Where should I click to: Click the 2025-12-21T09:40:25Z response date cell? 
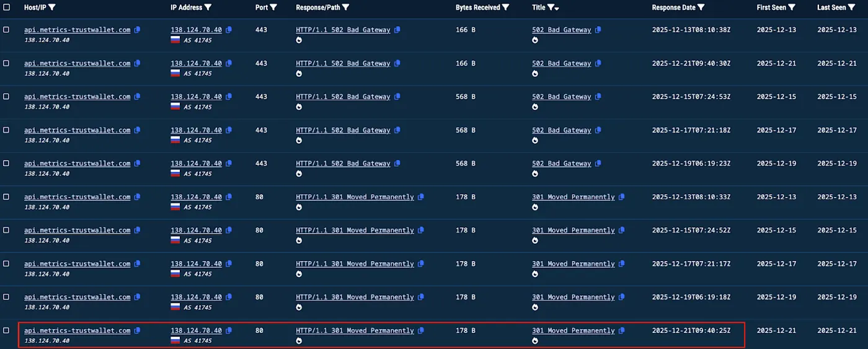click(691, 330)
